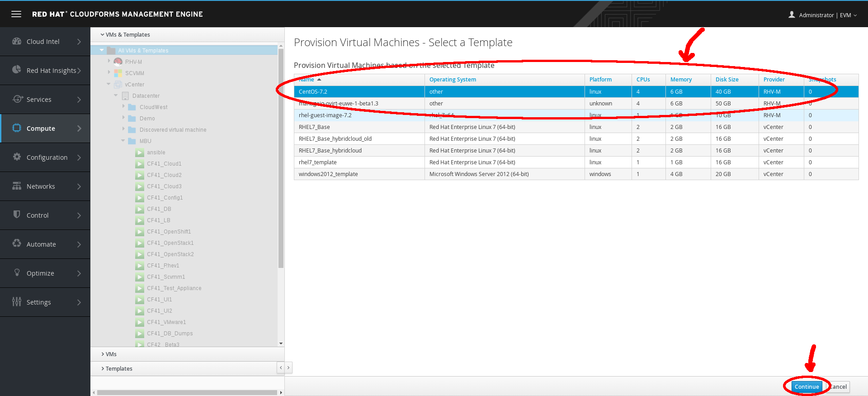
Task: Open the hamburger navigation menu
Action: point(16,14)
